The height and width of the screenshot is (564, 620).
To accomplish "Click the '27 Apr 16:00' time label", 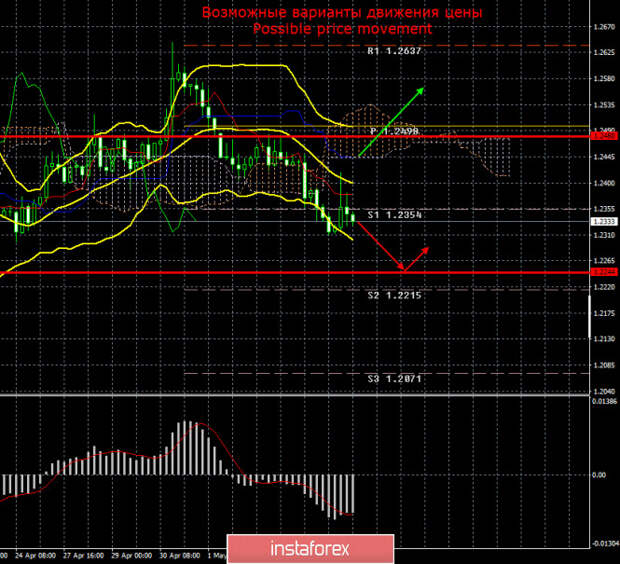I will click(84, 555).
